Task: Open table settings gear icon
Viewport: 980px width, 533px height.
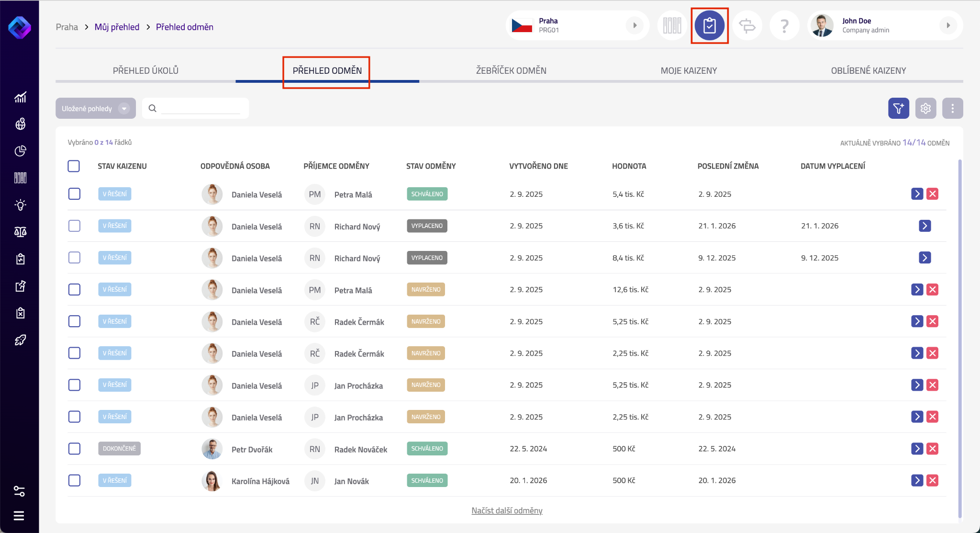Action: 925,108
